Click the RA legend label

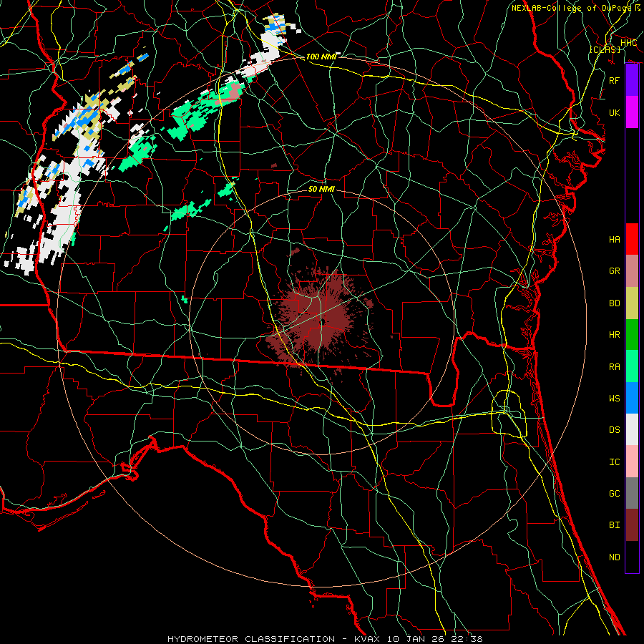[615, 367]
